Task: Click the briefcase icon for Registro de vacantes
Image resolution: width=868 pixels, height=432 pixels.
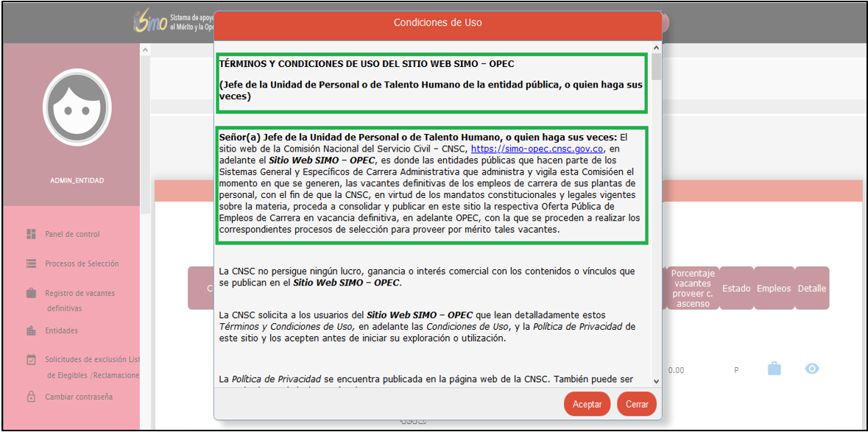Action: [x=31, y=293]
